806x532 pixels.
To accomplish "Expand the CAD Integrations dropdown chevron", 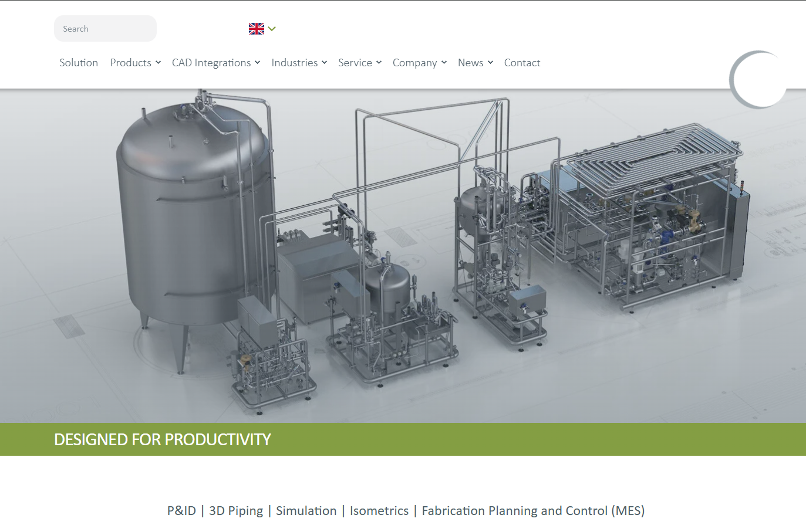I will tap(257, 63).
